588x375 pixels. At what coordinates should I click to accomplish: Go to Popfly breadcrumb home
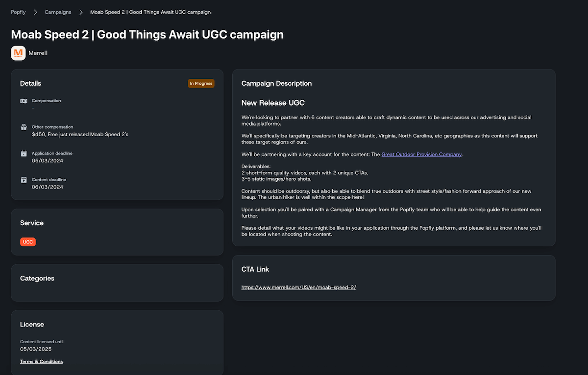19,12
